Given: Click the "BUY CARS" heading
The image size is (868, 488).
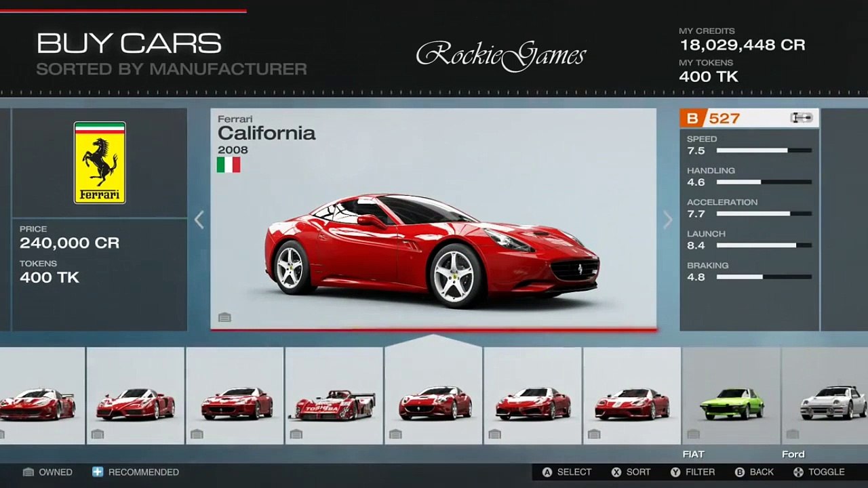Looking at the screenshot, I should click(129, 44).
